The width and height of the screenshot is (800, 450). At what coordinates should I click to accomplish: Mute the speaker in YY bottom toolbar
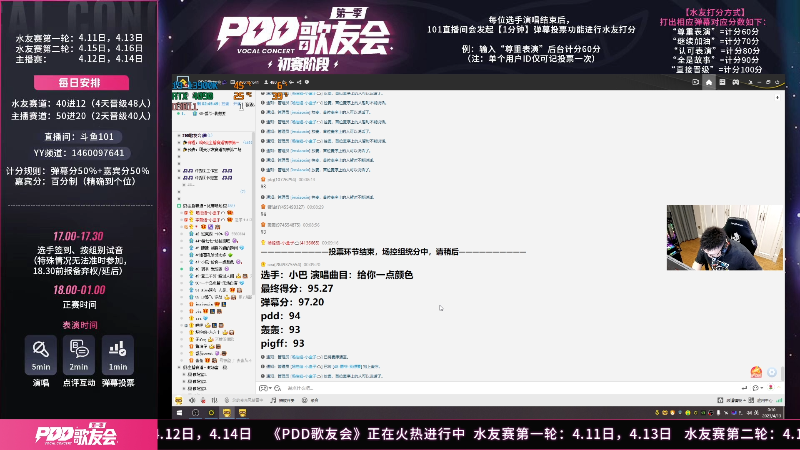pyautogui.click(x=192, y=401)
